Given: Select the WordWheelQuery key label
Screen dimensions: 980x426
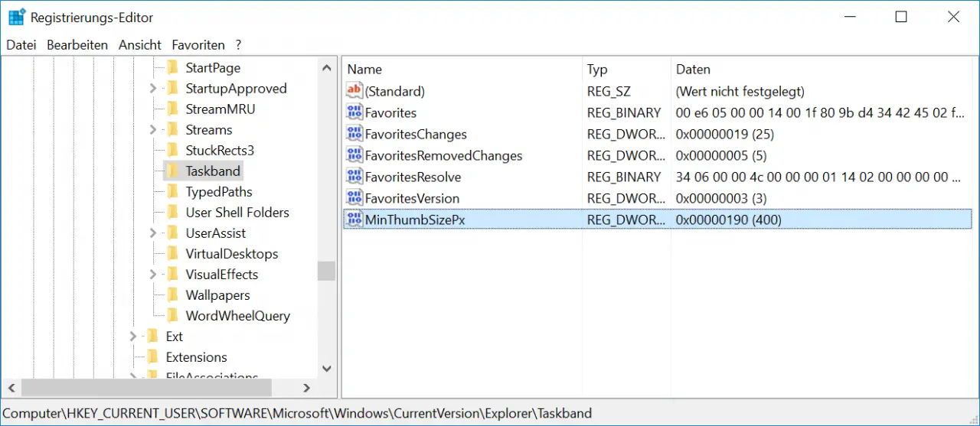Looking at the screenshot, I should (x=237, y=316).
